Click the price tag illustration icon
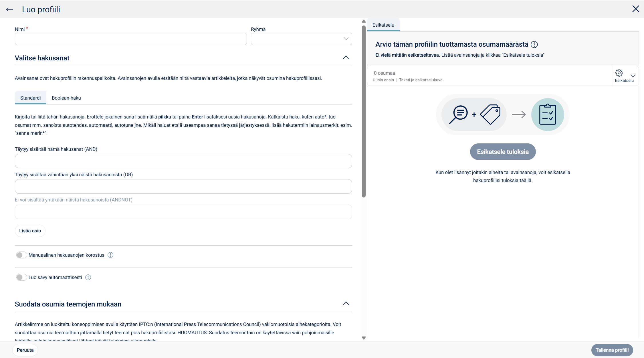Image resolution: width=644 pixels, height=358 pixels. [490, 114]
